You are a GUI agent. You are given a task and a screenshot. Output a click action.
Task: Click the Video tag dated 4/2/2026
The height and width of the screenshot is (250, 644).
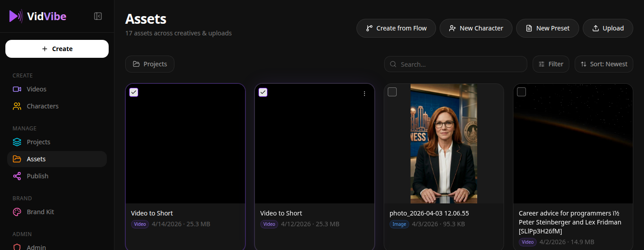(528, 242)
